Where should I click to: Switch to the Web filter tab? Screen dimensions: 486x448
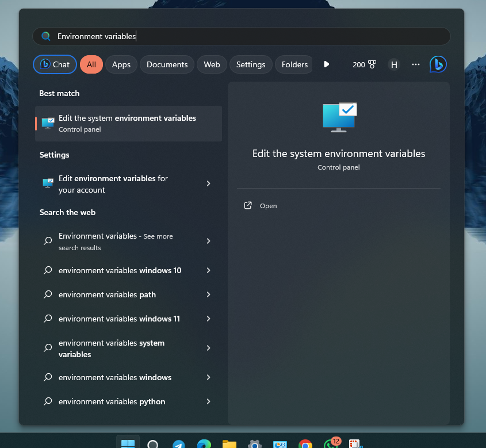(212, 64)
